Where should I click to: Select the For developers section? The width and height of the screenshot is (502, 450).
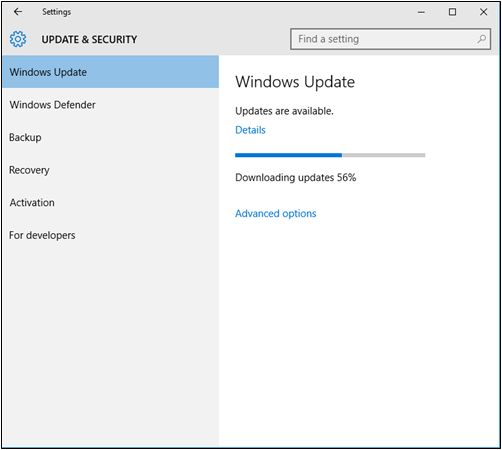(x=110, y=235)
